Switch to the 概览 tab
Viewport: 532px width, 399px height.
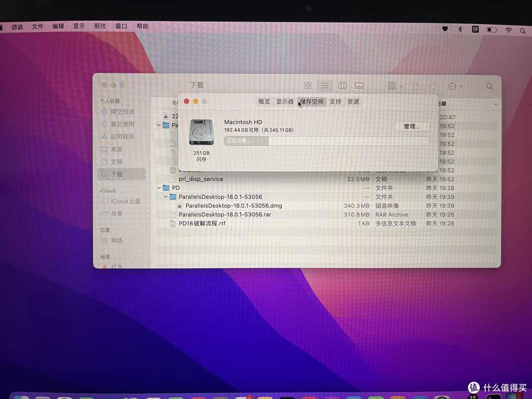(264, 101)
